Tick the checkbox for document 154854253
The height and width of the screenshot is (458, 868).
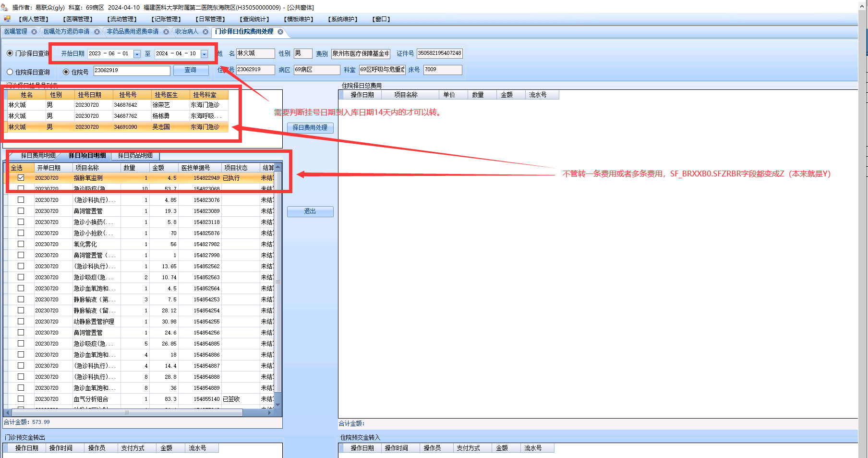click(x=21, y=299)
